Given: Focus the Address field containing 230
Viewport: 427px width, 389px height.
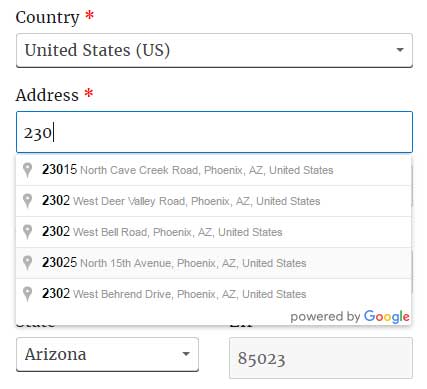Looking at the screenshot, I should (214, 132).
